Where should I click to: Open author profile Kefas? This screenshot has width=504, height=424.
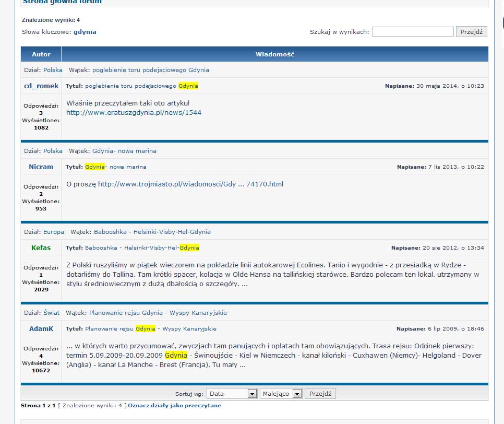(x=41, y=248)
